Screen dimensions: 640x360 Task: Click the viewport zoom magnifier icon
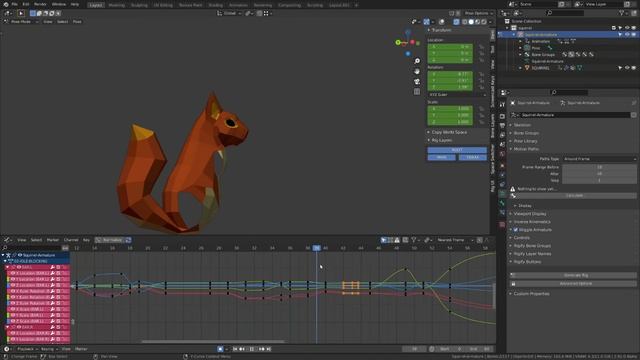click(x=417, y=61)
